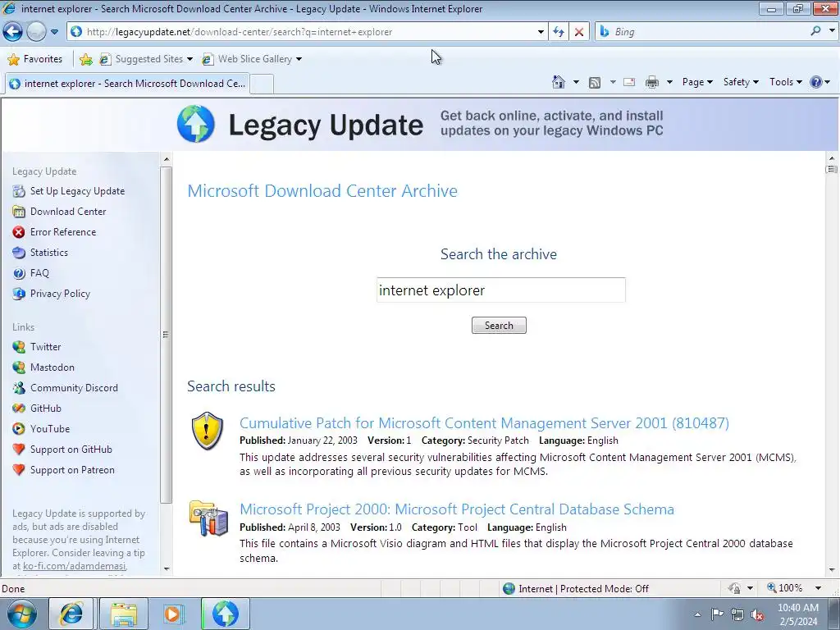Click the yellow security shield result icon
The height and width of the screenshot is (630, 840).
click(x=208, y=431)
